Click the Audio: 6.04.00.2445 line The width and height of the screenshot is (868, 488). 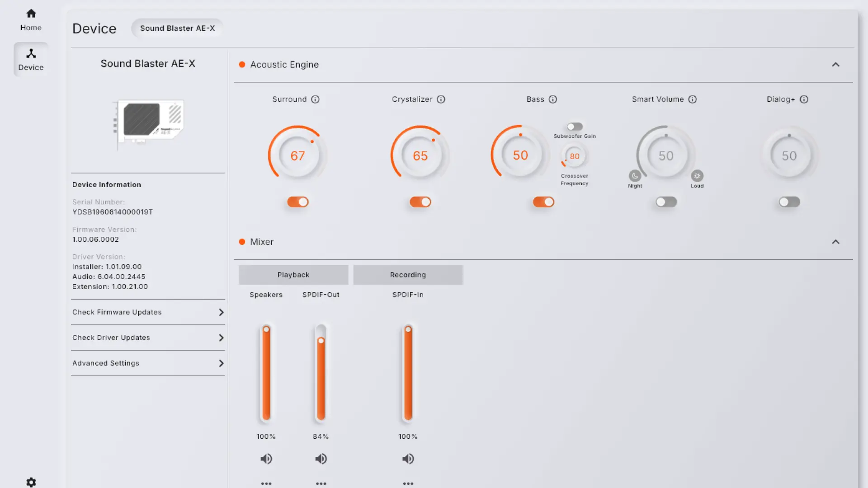coord(109,277)
